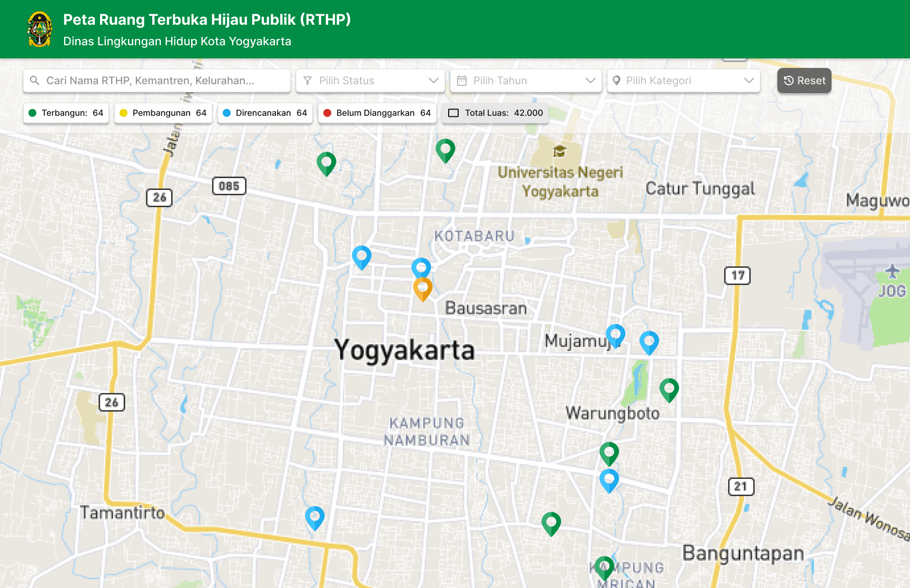Image resolution: width=910 pixels, height=588 pixels.
Task: Select the green marker above Universitas Negeri Yogyakarta
Action: point(446,151)
